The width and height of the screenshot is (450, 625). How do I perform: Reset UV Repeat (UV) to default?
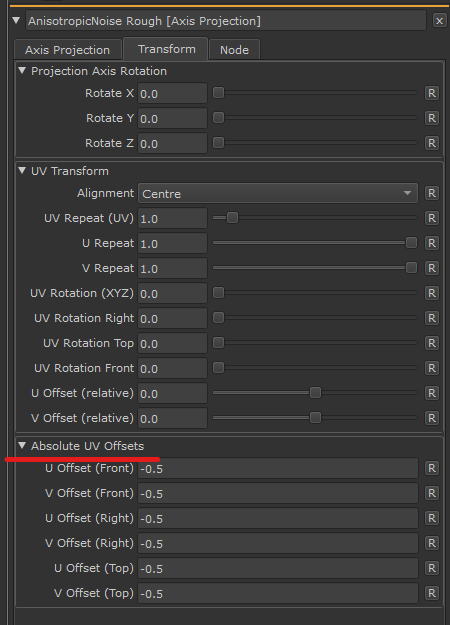(432, 218)
